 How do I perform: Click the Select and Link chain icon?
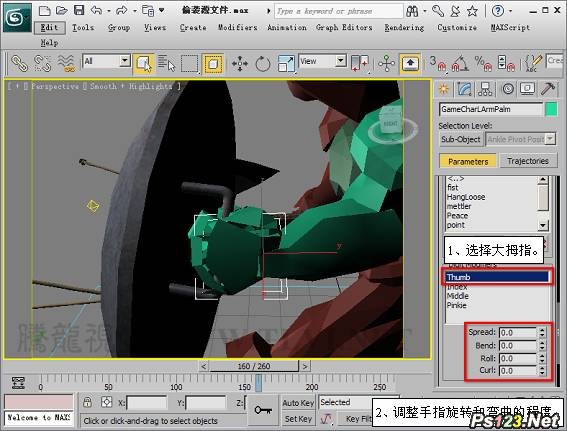[19, 63]
